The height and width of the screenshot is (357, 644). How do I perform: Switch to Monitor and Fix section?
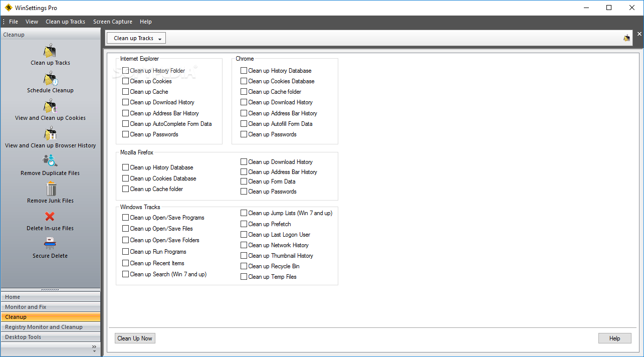[x=50, y=307]
